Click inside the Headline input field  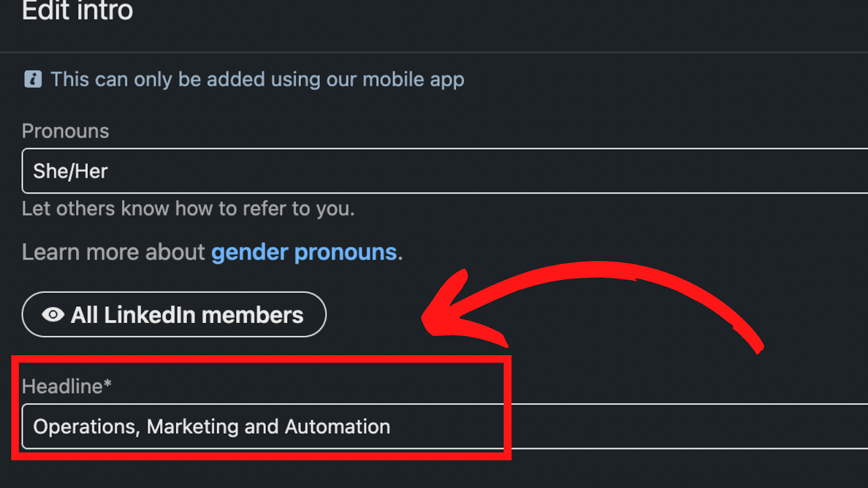(445, 426)
